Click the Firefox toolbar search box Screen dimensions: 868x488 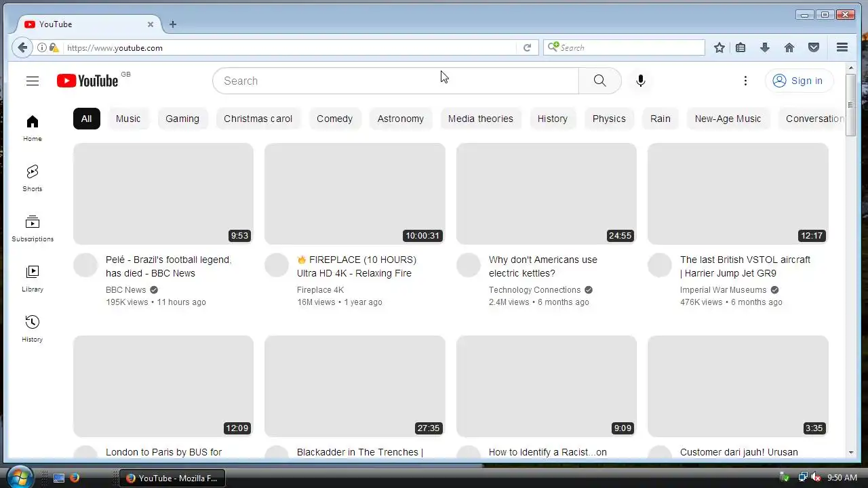[624, 47]
